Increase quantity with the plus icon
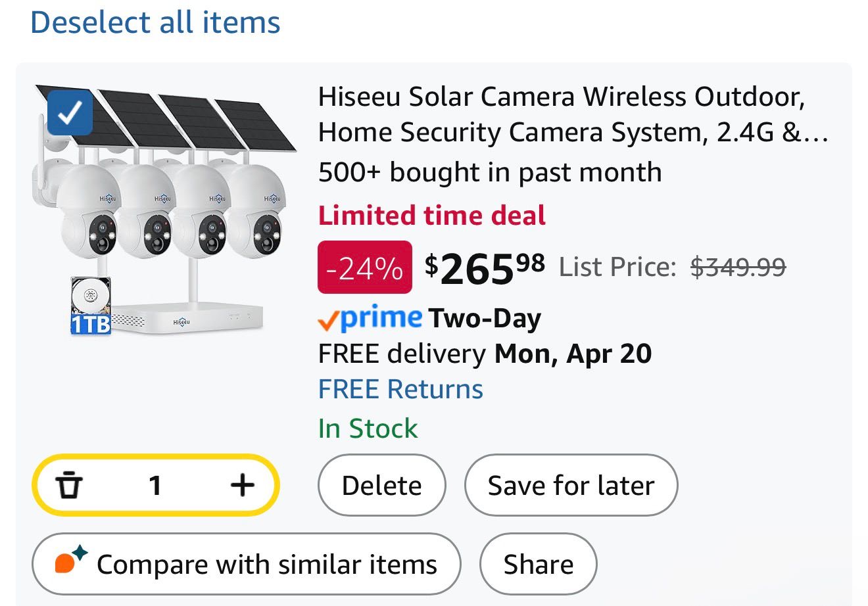 click(242, 486)
